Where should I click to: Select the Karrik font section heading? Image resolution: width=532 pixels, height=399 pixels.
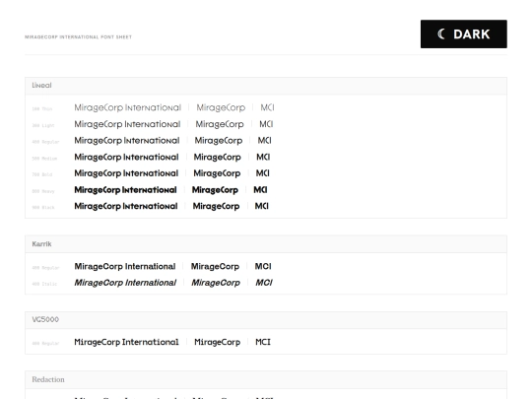pyautogui.click(x=41, y=244)
